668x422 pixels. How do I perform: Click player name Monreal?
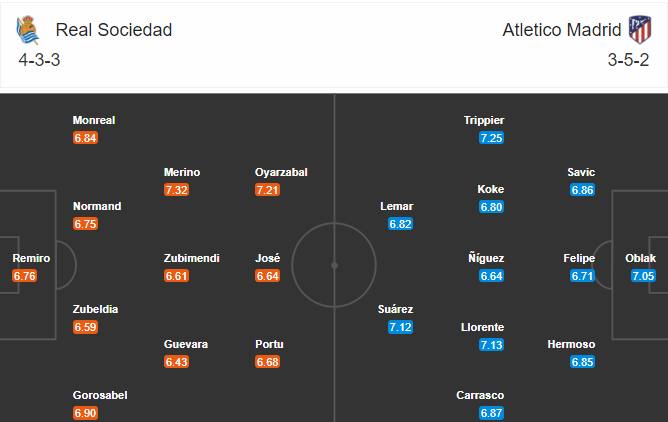pos(94,120)
